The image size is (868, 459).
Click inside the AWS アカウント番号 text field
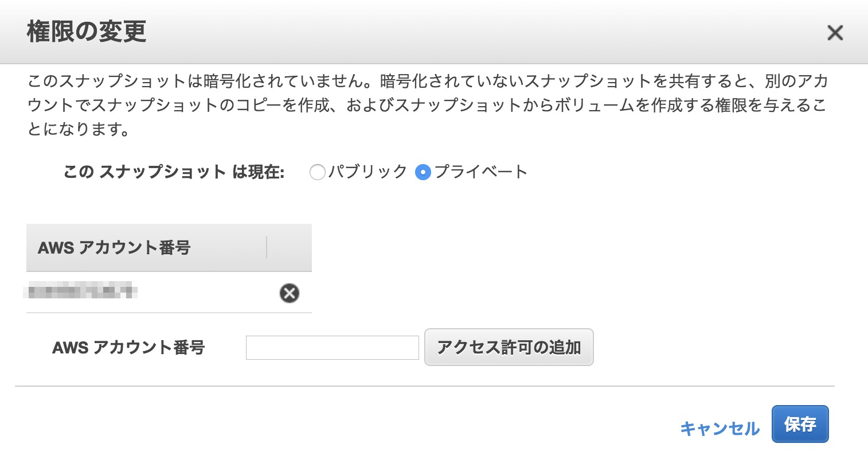point(332,347)
